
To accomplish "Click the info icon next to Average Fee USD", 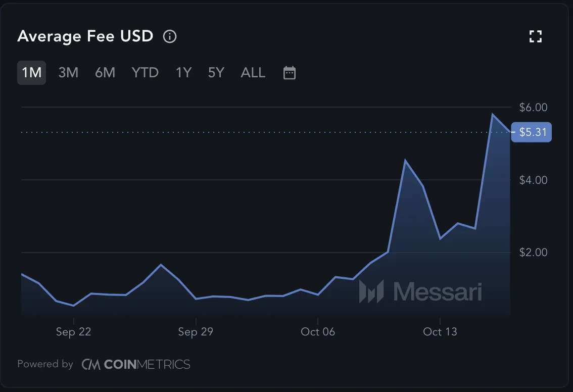I will tap(170, 36).
